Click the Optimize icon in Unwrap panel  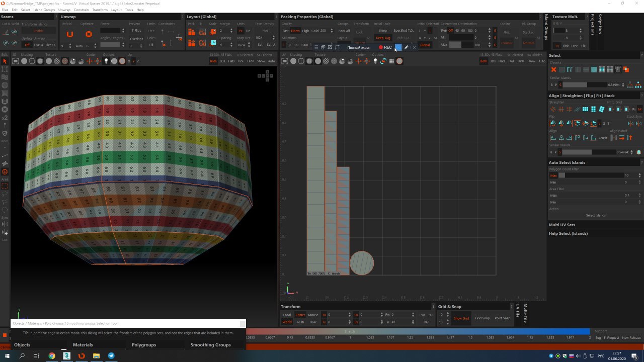89,34
